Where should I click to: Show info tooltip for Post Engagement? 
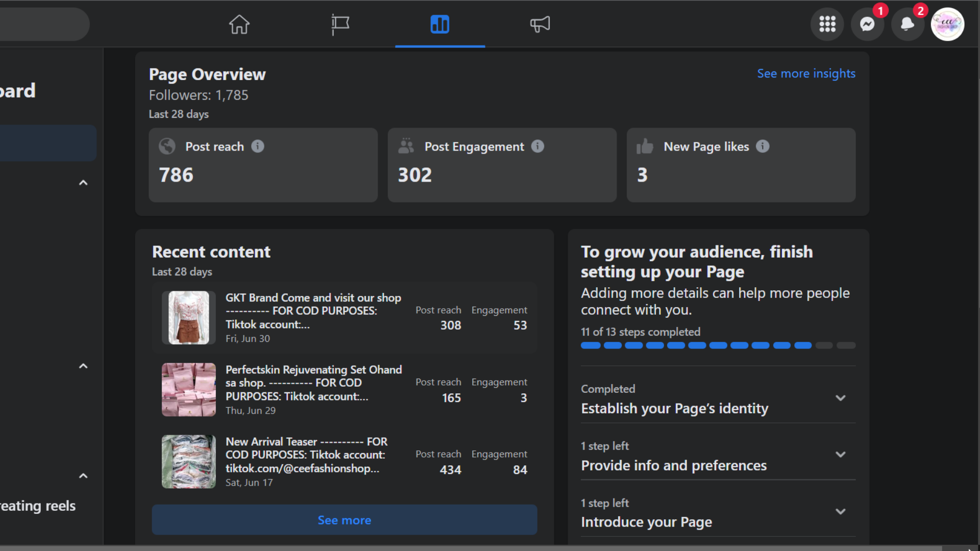pos(537,146)
